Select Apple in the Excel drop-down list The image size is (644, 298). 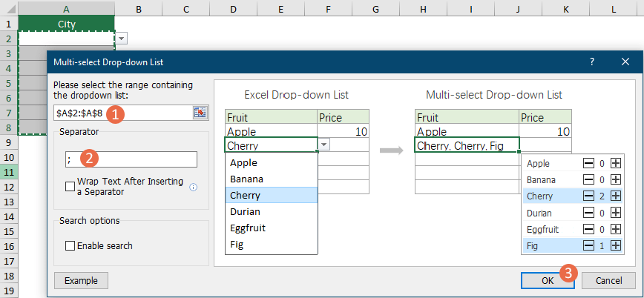coord(272,162)
